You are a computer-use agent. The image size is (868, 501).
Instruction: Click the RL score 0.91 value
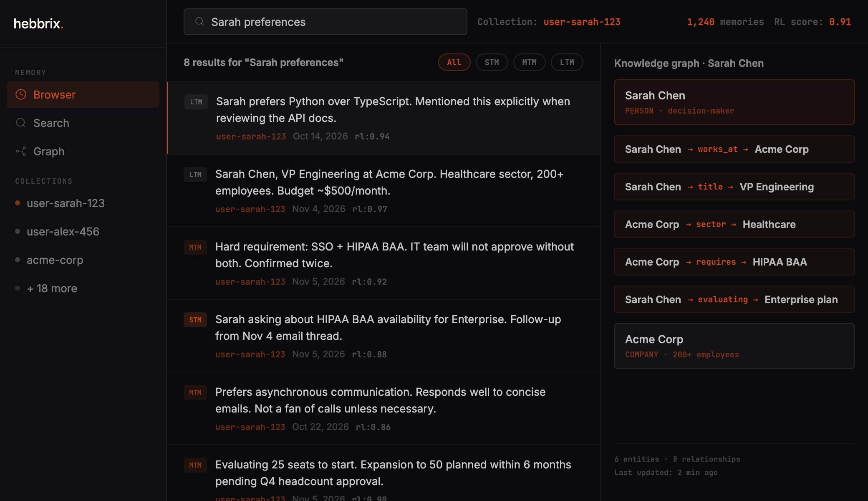click(x=840, y=22)
